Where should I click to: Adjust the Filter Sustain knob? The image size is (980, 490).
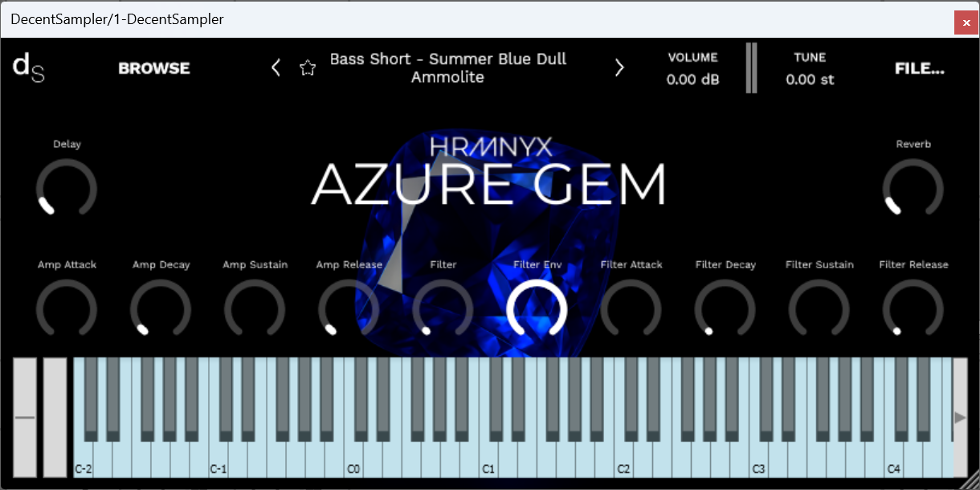pyautogui.click(x=819, y=310)
